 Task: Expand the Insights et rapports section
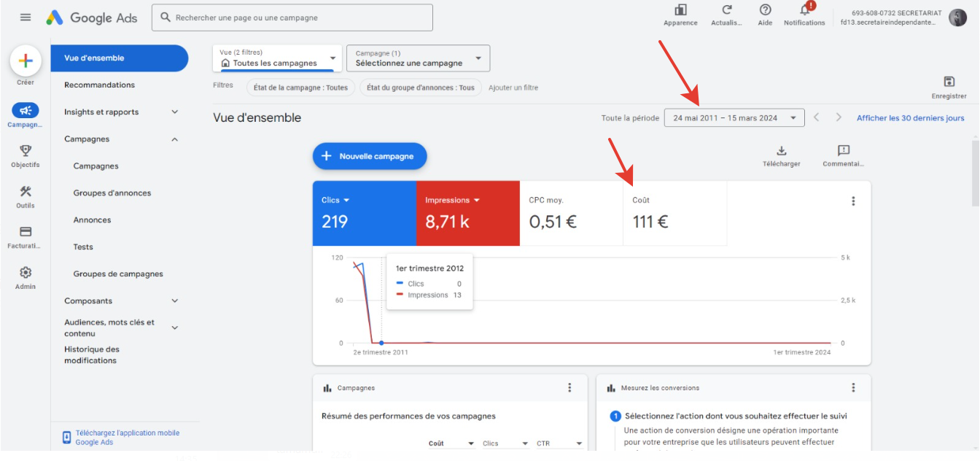122,112
